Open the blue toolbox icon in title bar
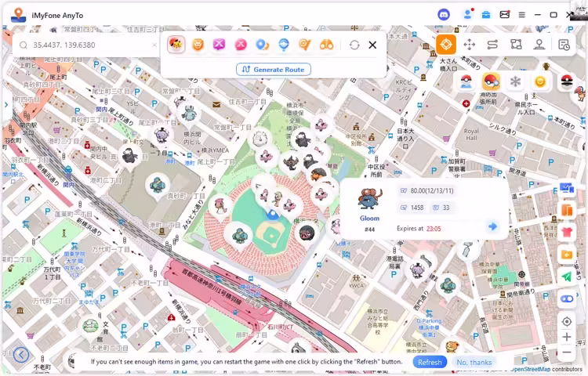Viewport: 588px width, 376px height. pos(486,15)
